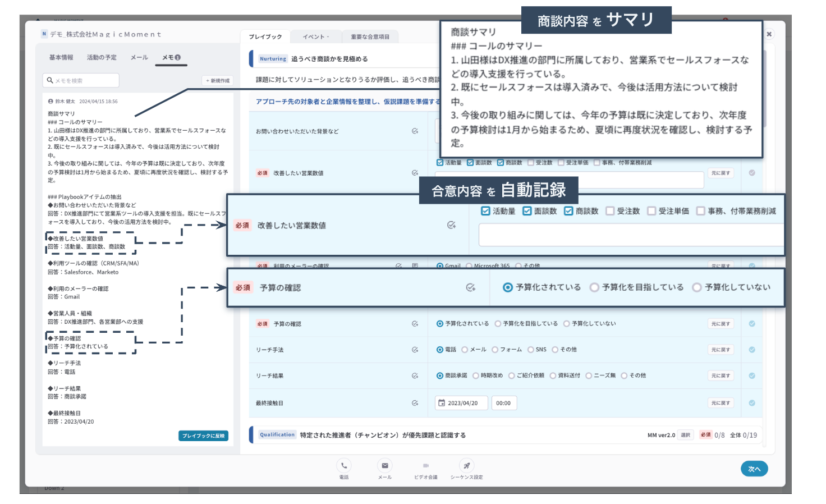Switch to 基本情報 tab
Viewport: 826px width, 504px height.
pos(61,57)
